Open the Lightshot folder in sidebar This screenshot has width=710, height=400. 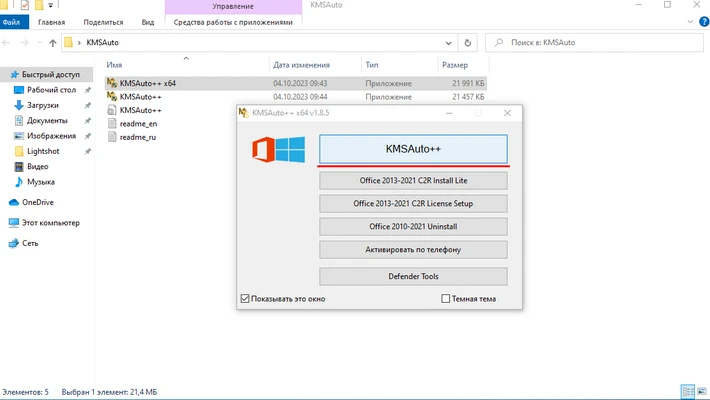click(43, 151)
